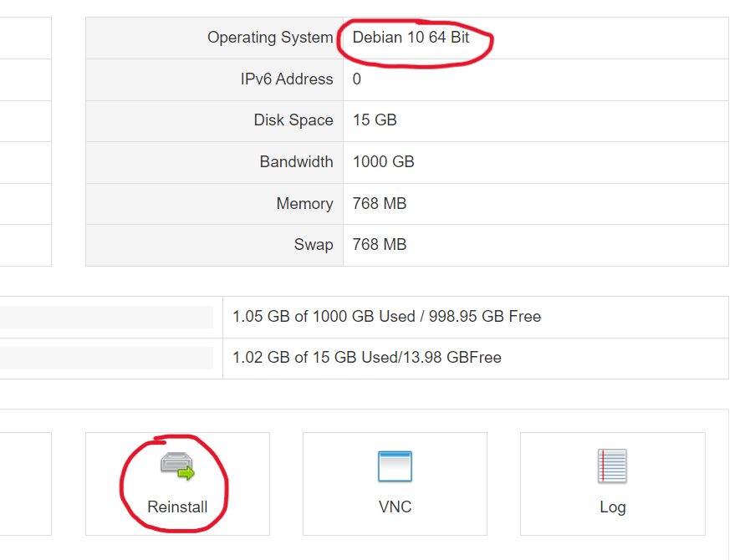Click the VNC text label
Viewport: 745px width, 560px height.
[395, 507]
